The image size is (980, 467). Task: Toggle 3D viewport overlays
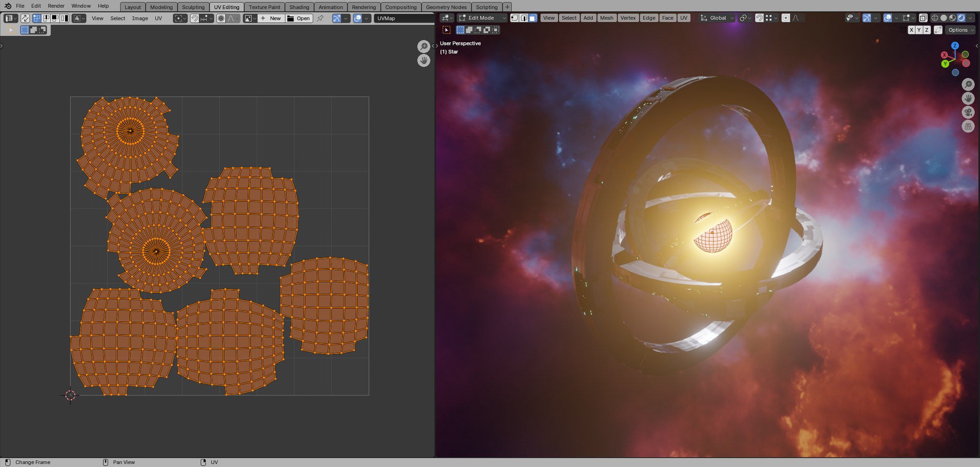point(888,18)
